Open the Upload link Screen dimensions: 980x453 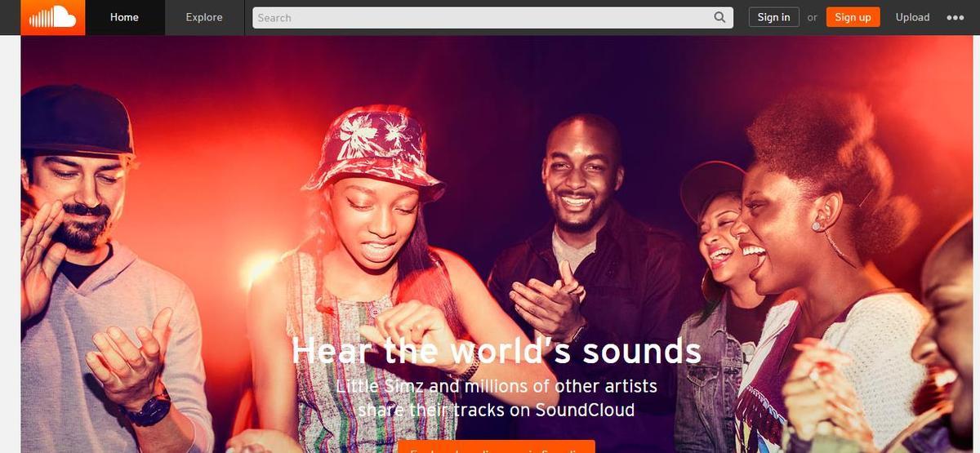tap(912, 17)
